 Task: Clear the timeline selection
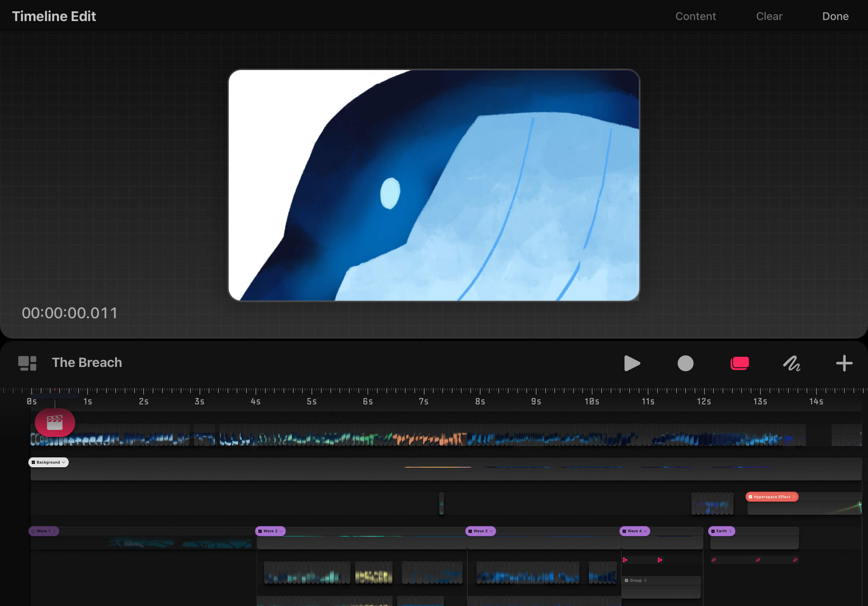click(769, 16)
